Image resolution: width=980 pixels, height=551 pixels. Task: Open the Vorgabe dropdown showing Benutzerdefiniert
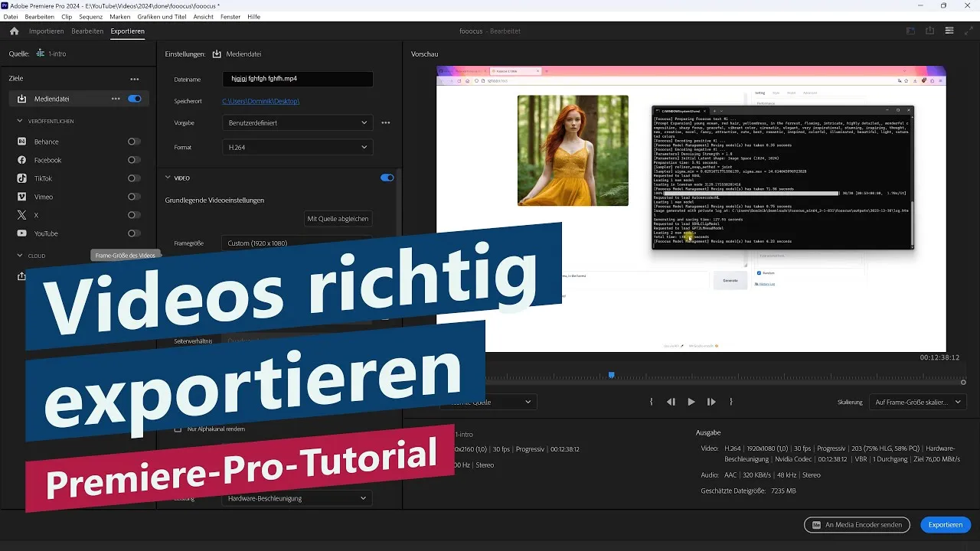point(297,122)
